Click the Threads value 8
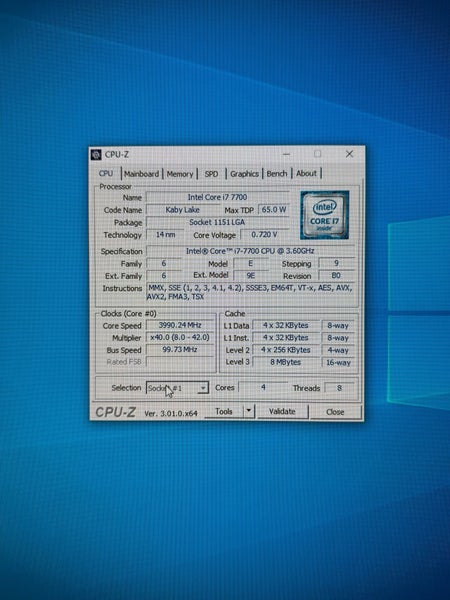Image resolution: width=450 pixels, height=600 pixels. point(339,388)
